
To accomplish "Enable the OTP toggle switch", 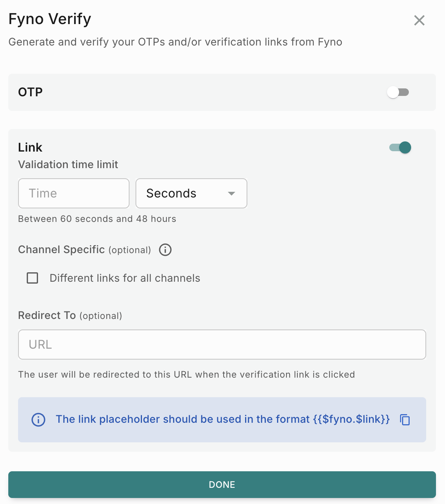I will tap(398, 92).
